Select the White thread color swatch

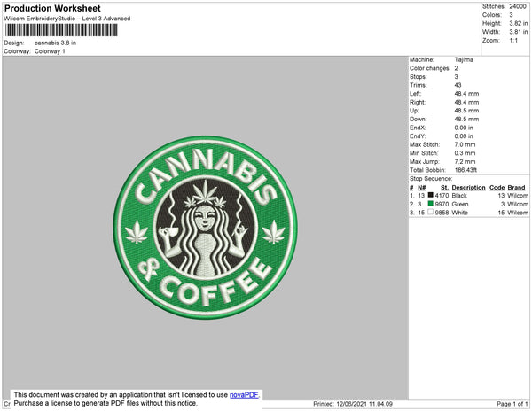(x=431, y=212)
